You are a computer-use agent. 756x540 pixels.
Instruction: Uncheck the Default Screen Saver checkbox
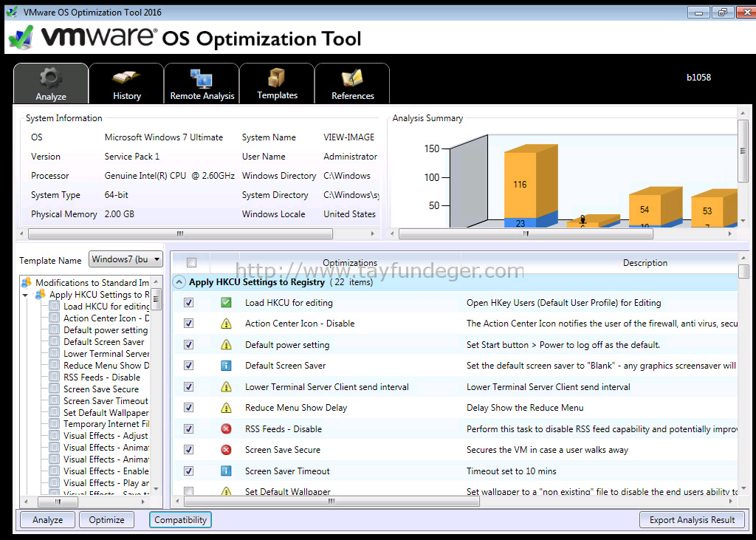[188, 366]
